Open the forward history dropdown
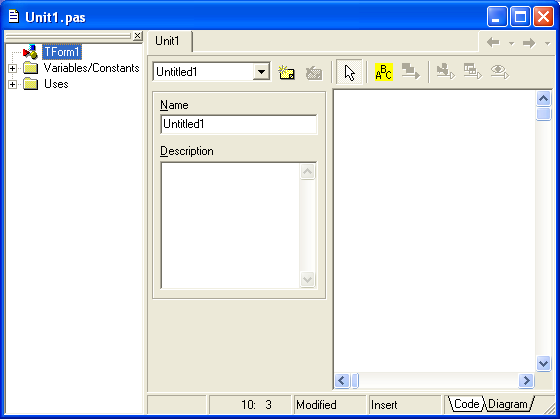Screen dimensions: 560x419 (547, 43)
